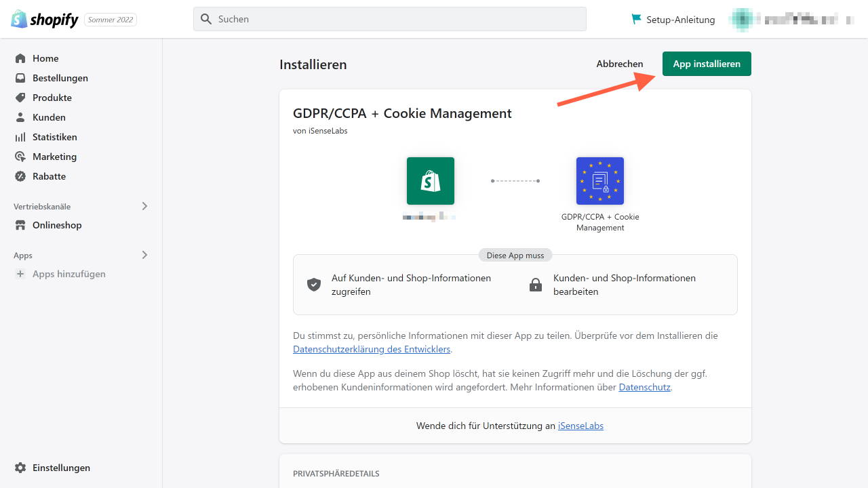The width and height of the screenshot is (868, 488).
Task: Click the Abbrechen button
Action: (x=620, y=64)
